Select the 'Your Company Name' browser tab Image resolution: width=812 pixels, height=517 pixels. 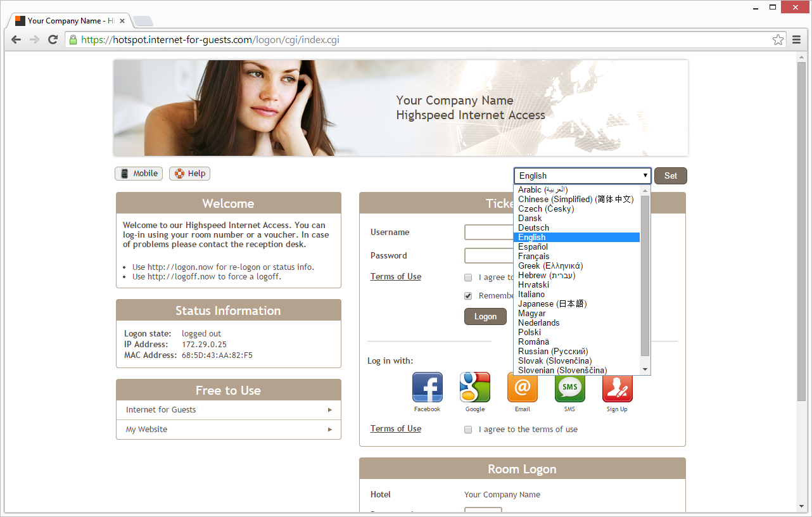point(70,20)
